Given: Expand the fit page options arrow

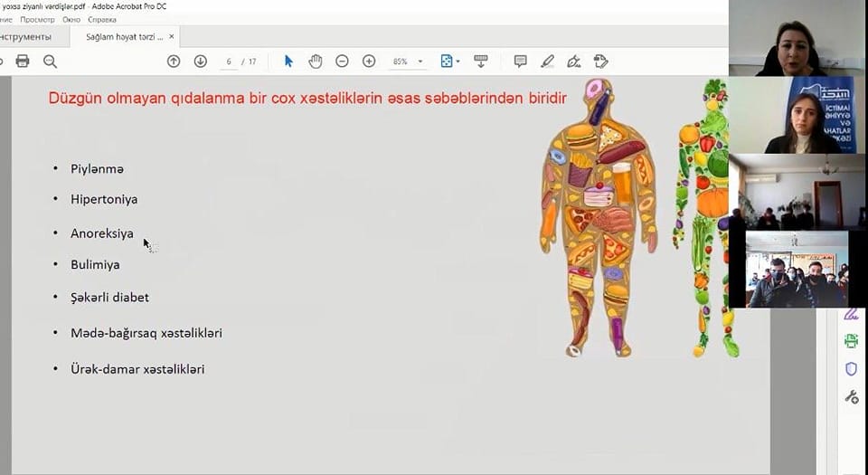Looking at the screenshot, I should pos(458,62).
